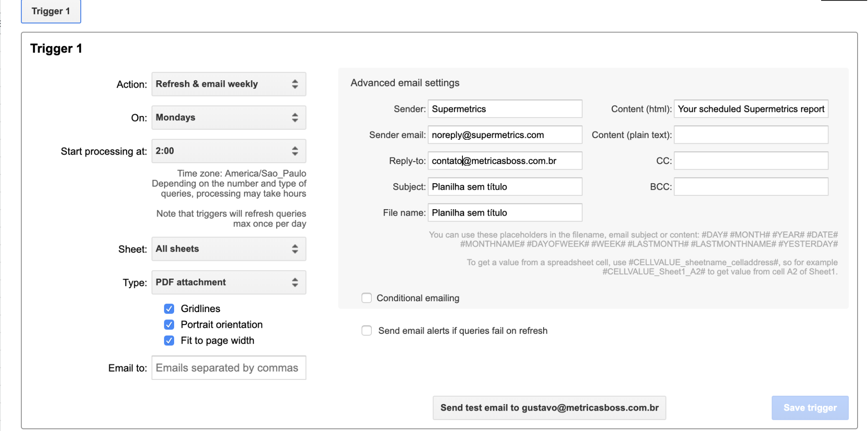Focus the Sender email field
This screenshot has width=868, height=431.
pyautogui.click(x=505, y=135)
